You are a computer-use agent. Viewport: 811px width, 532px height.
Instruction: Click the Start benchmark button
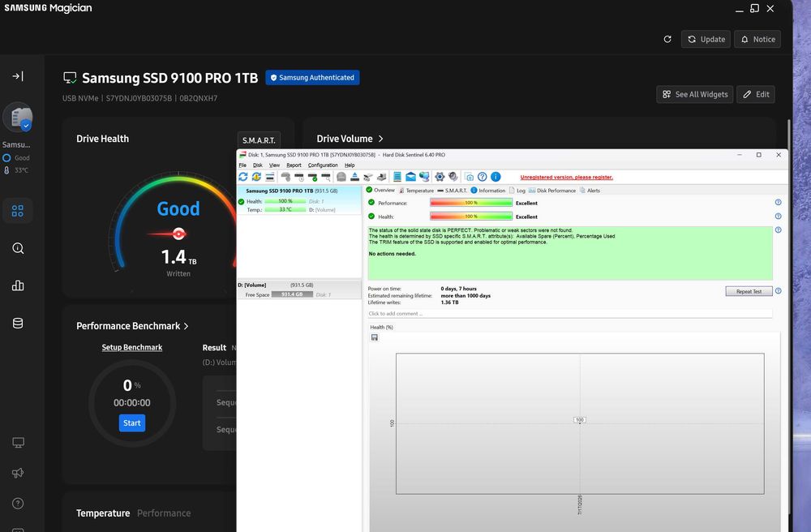coord(132,423)
